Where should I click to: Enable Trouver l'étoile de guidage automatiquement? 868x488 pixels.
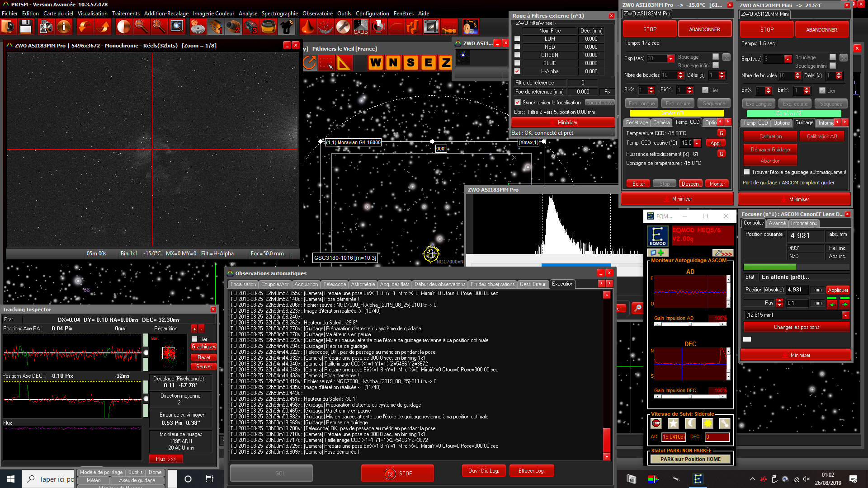pos(747,172)
